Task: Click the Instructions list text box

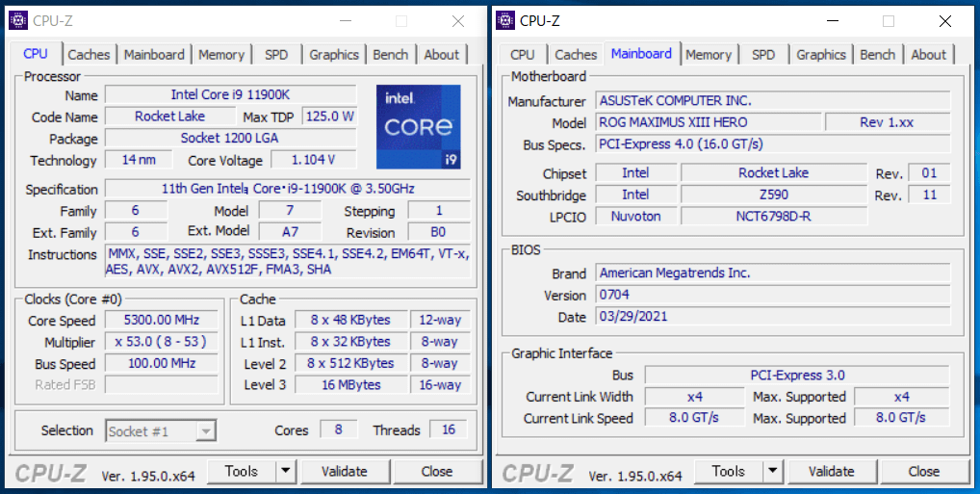Action: 288,261
